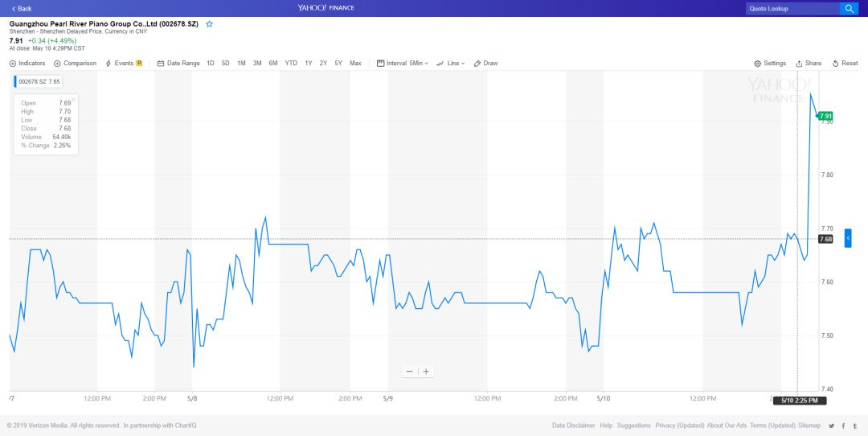Open the Data Disclaimer link
The width and height of the screenshot is (868, 436).
click(x=574, y=426)
